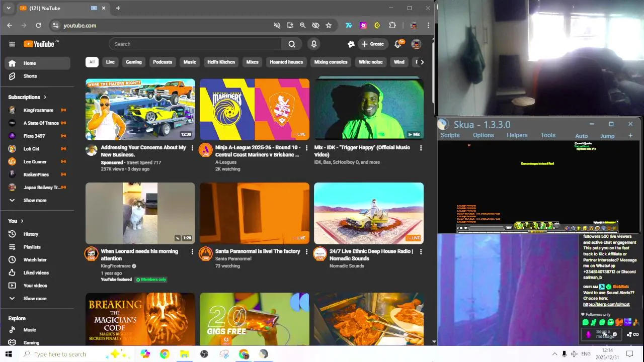The height and width of the screenshot is (362, 644).
Task: Start voice search with the microphone icon
Action: click(314, 44)
